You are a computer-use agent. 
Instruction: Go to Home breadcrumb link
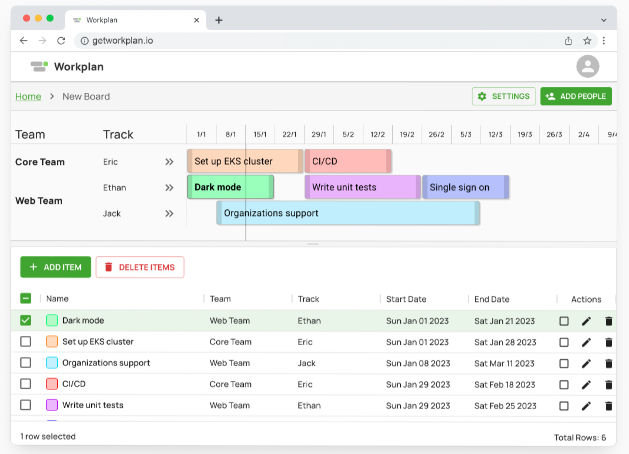pyautogui.click(x=28, y=97)
